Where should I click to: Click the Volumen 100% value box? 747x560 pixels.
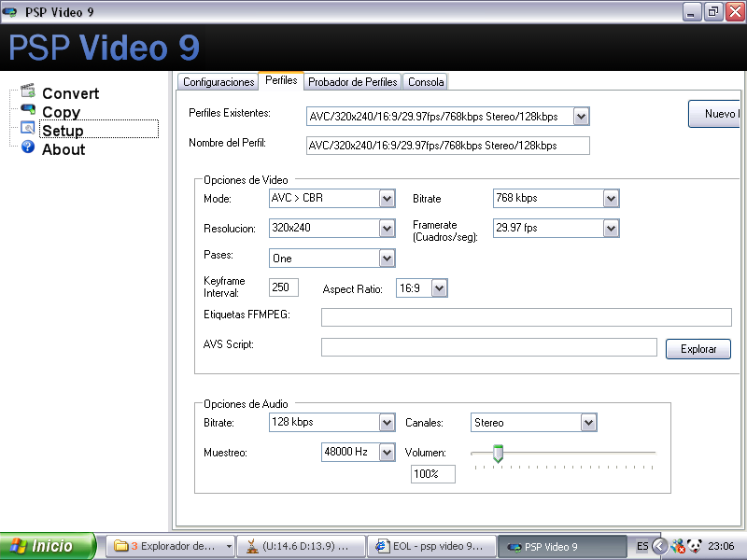tap(433, 474)
